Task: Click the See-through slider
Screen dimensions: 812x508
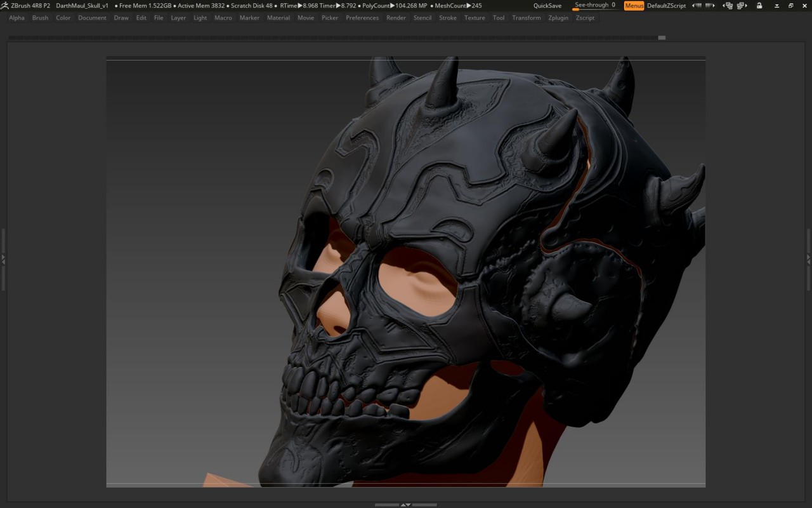Action: 596,6
